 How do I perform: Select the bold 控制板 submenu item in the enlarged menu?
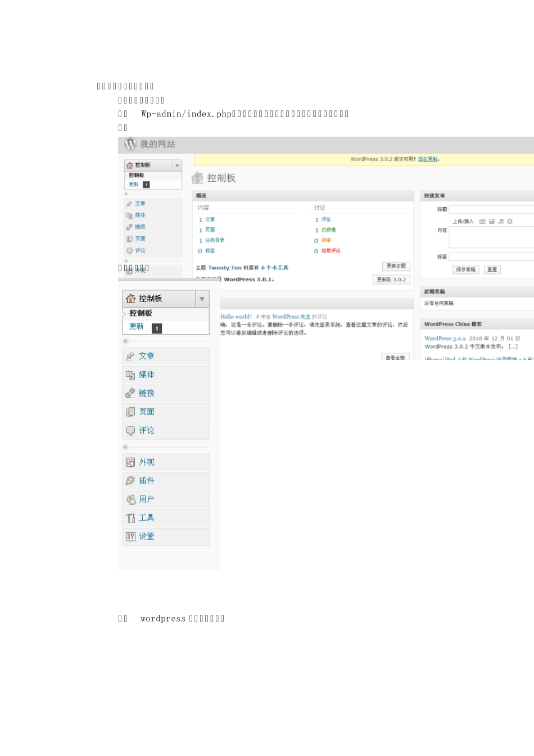(141, 313)
